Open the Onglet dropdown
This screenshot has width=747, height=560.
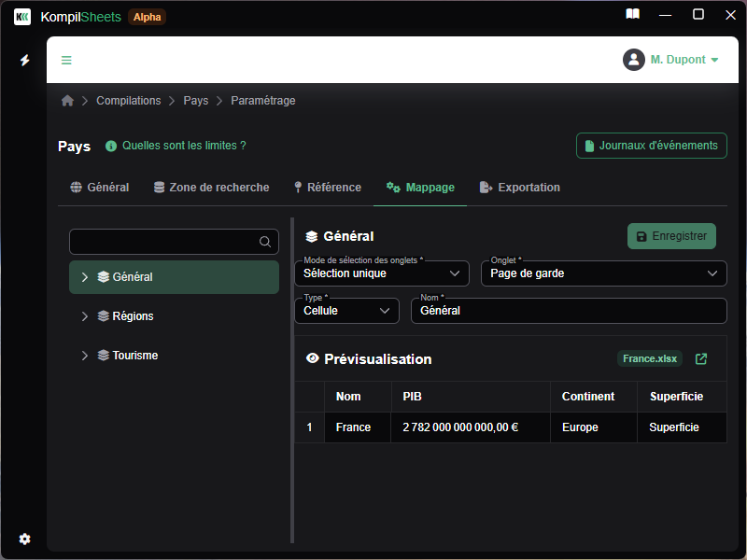click(x=603, y=273)
